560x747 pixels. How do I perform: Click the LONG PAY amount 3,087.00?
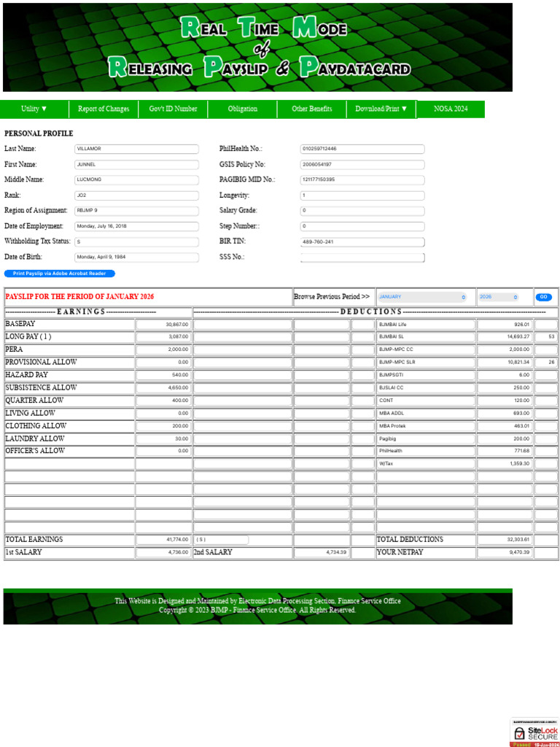tap(163, 337)
